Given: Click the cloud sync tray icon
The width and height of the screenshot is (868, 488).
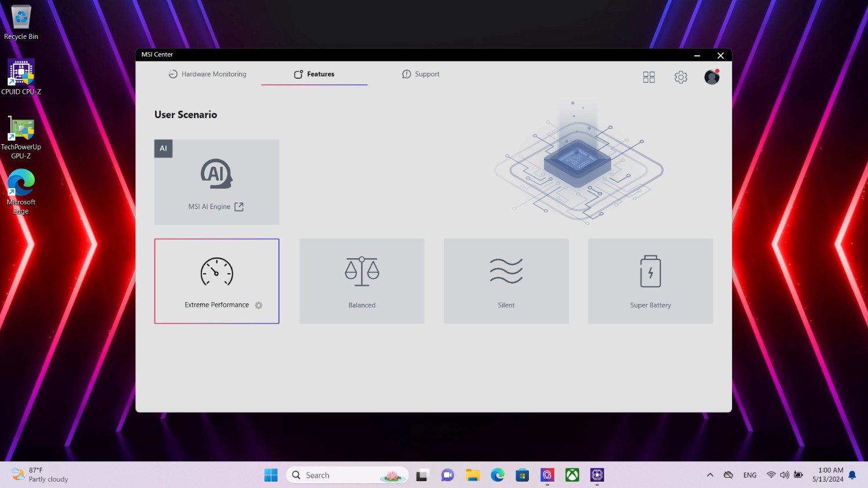Looking at the screenshot, I should pos(729,475).
